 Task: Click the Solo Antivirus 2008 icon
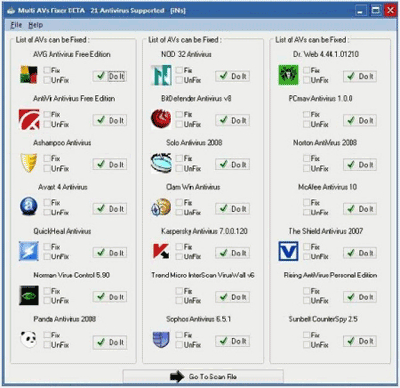[161, 163]
